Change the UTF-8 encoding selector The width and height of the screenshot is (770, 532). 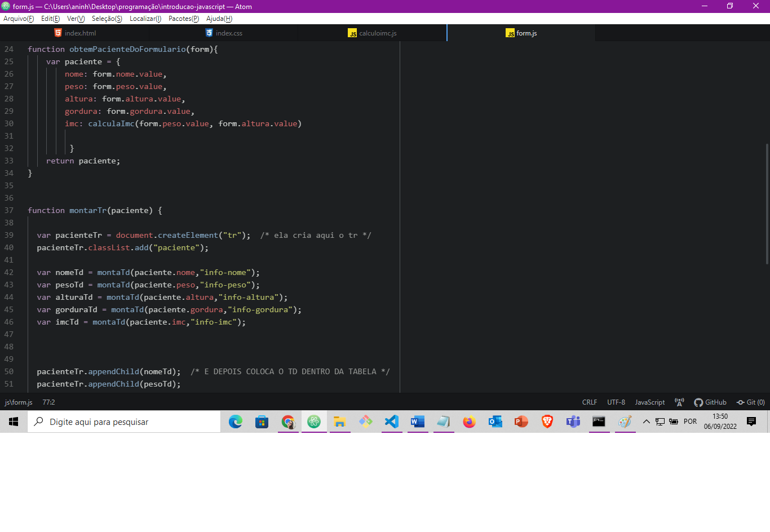pyautogui.click(x=616, y=402)
